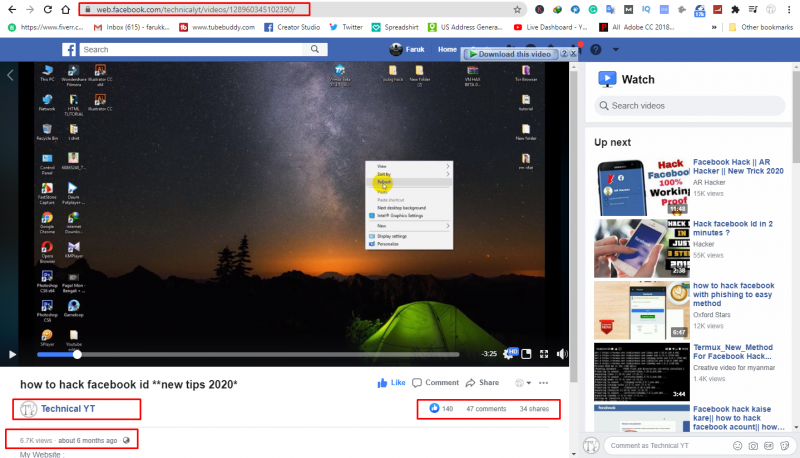This screenshot has height=458, width=800.
Task: Insert emoji in comment box
Action: point(737,445)
